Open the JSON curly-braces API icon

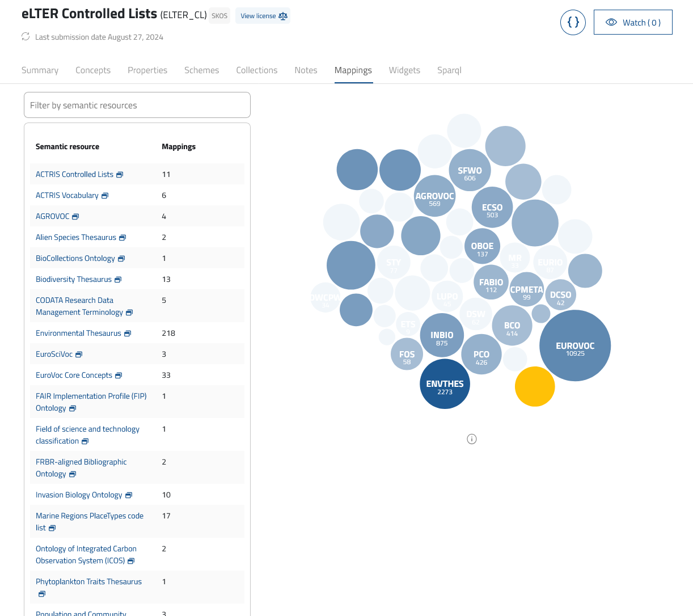[x=573, y=22]
